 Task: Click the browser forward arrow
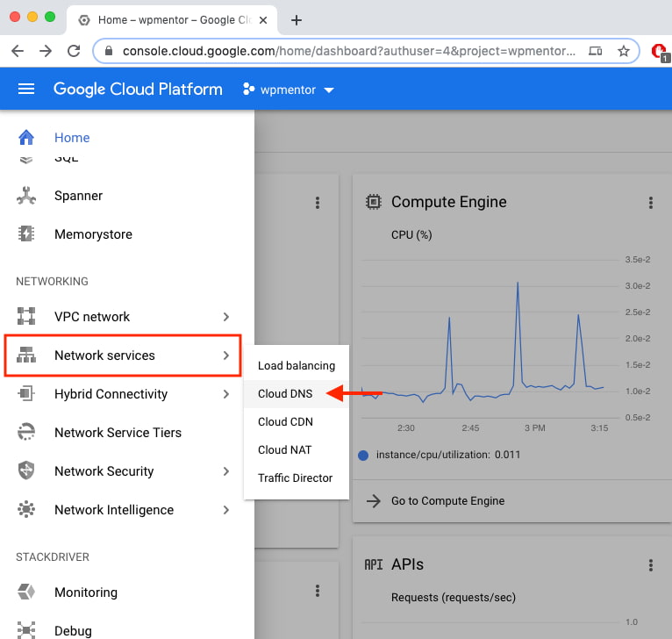point(46,51)
